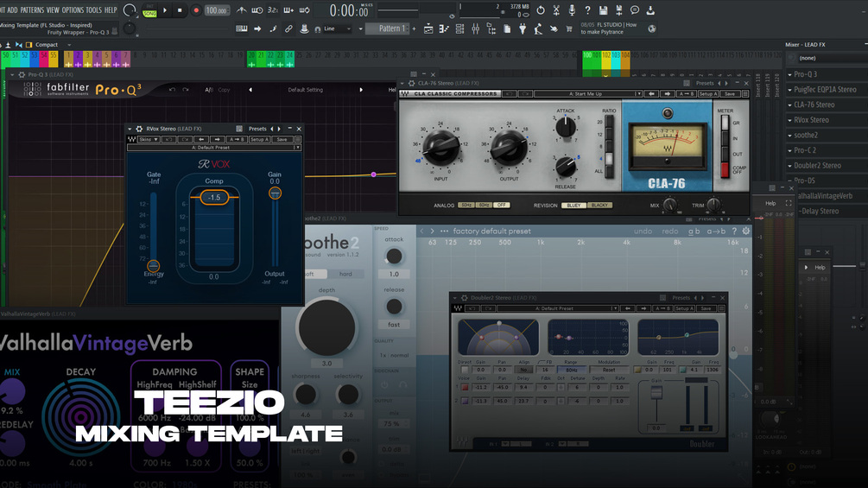Select mixer insert track 20
This screenshot has height=488, width=868.
click(251, 59)
